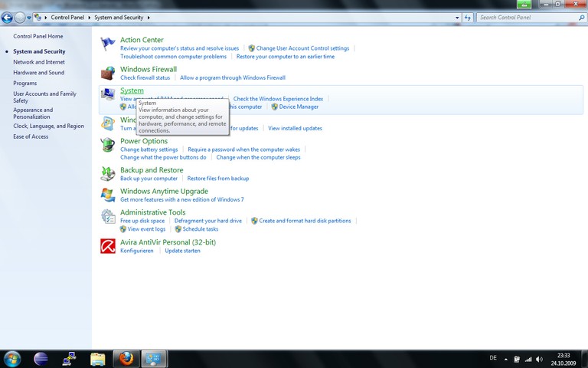Show hidden tray icons arrow
The height and width of the screenshot is (368, 588).
pyautogui.click(x=505, y=360)
